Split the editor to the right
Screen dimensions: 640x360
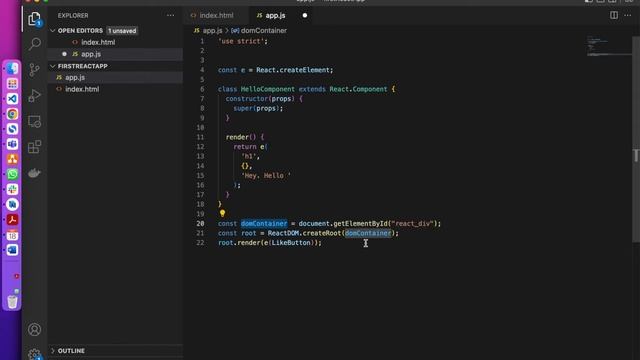click(613, 15)
